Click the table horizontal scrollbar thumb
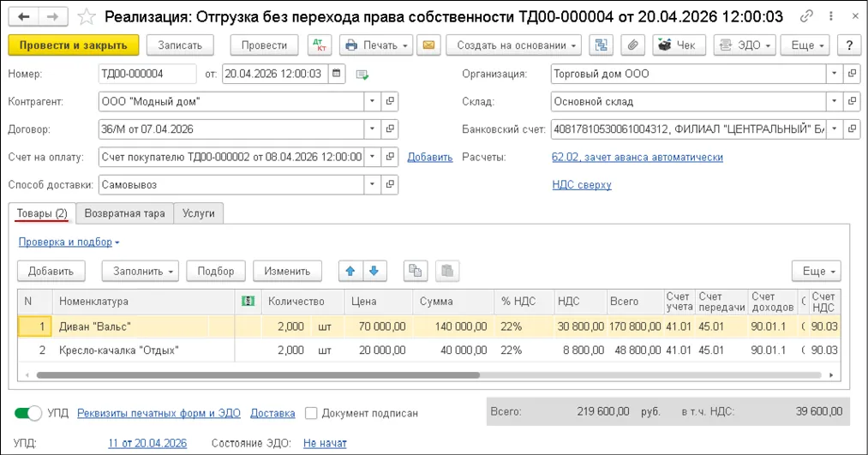This screenshot has height=455, width=868. [258, 374]
